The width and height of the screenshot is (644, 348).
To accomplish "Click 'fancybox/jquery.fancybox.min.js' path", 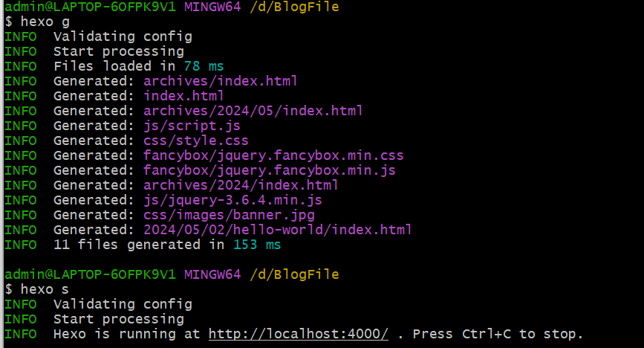I will tap(270, 170).
